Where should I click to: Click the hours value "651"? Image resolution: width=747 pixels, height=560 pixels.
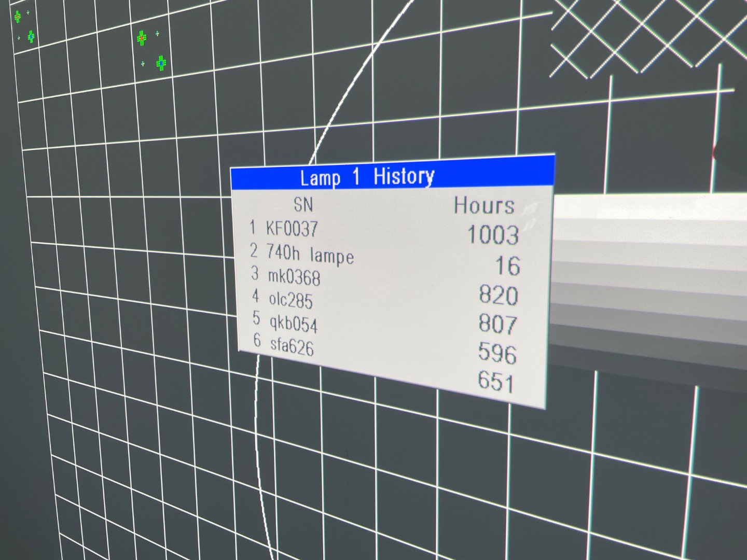point(496,381)
